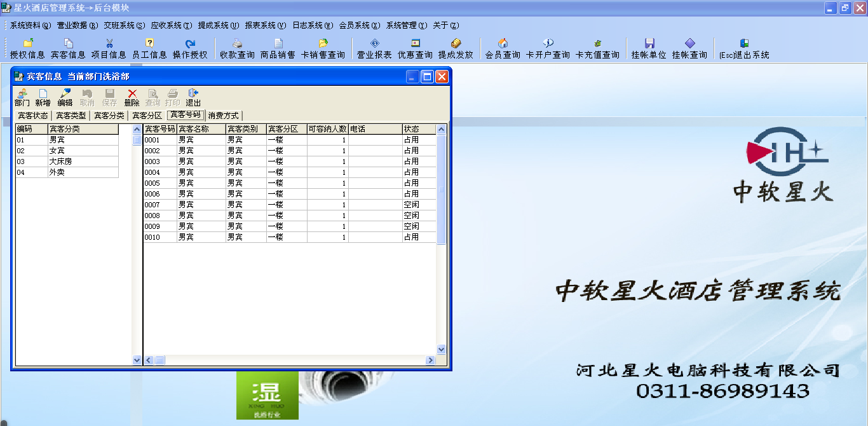Open 挂帐单位 toolbar icon

[649, 49]
